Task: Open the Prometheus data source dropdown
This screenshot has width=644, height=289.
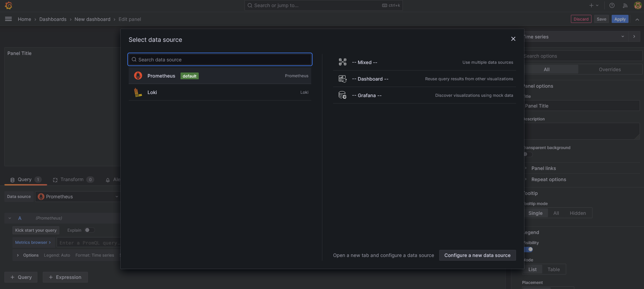Action: [78, 197]
